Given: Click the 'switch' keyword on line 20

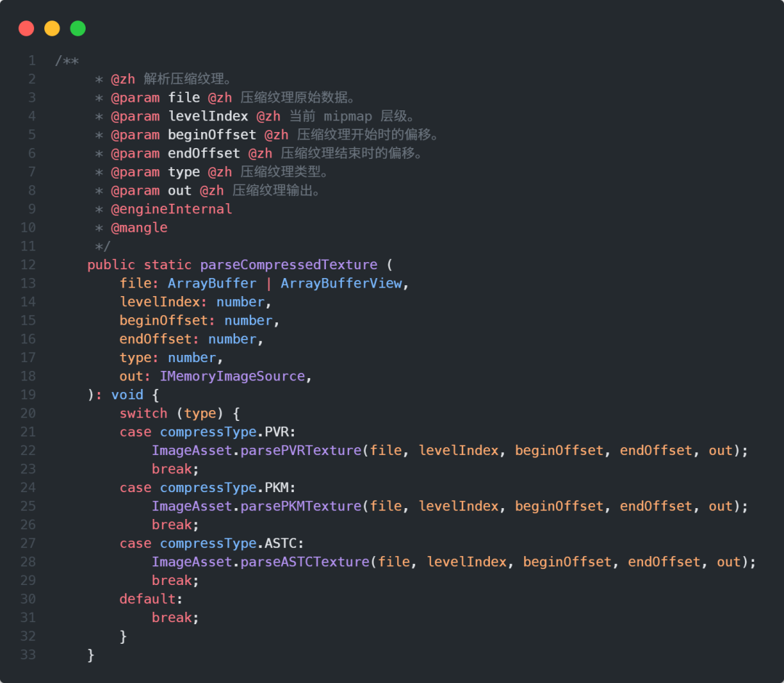Looking at the screenshot, I should 144,413.
